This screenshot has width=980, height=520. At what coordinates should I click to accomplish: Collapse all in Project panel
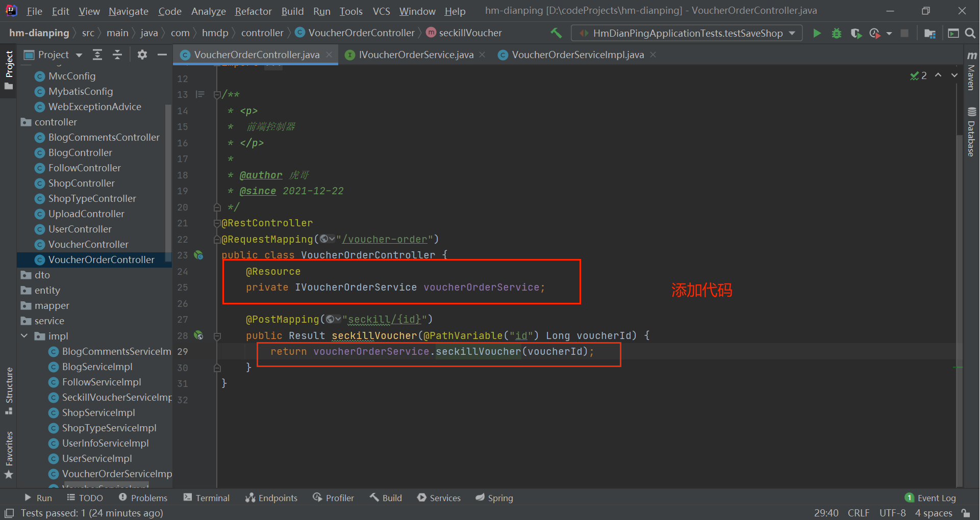tap(117, 55)
